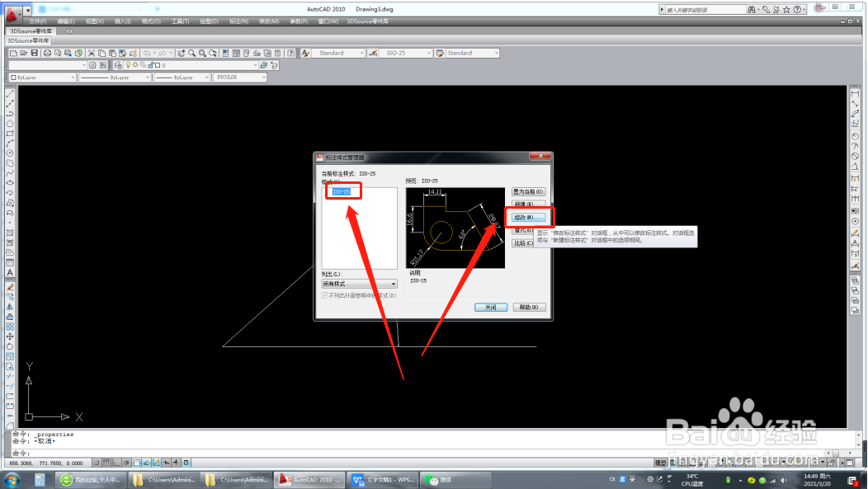Open the text style Standard dropdown
The image size is (868, 489).
point(338,53)
